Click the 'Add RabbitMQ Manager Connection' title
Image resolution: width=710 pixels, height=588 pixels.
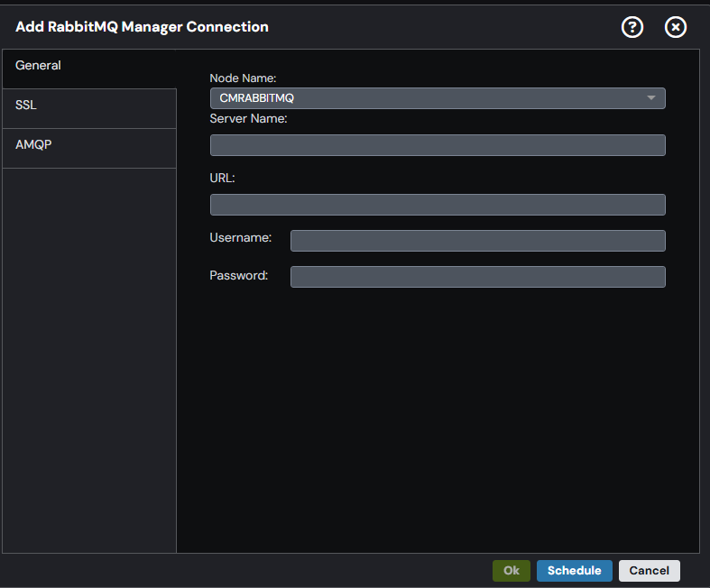142,27
